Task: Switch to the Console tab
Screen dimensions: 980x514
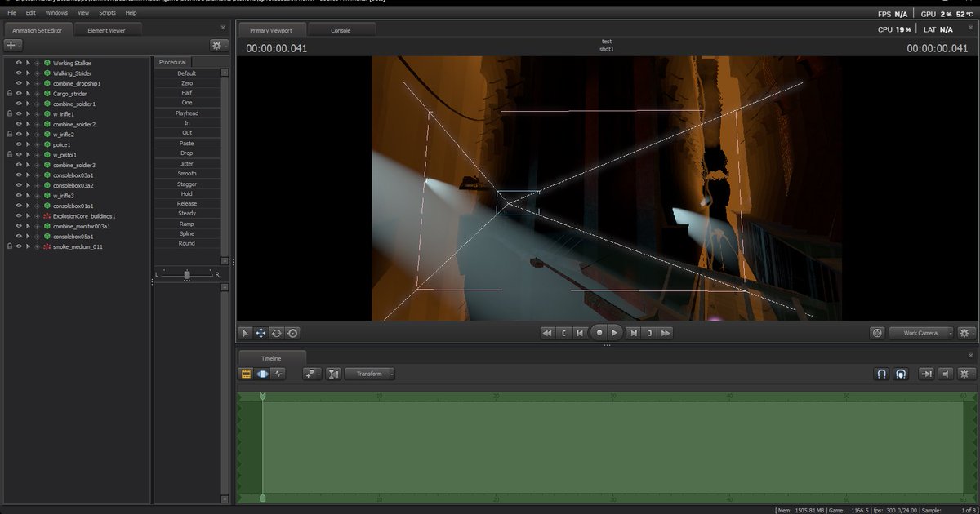Action: click(341, 30)
